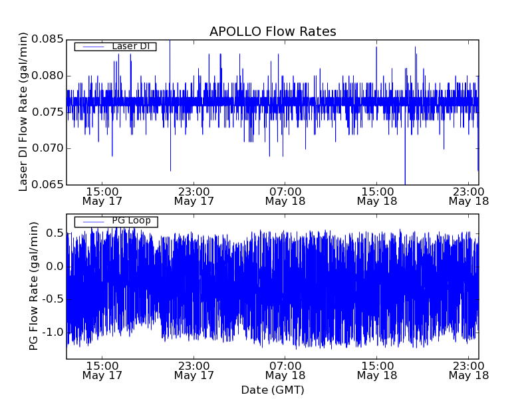Click the Laser DI Flow Rate y-axis label

(23, 112)
